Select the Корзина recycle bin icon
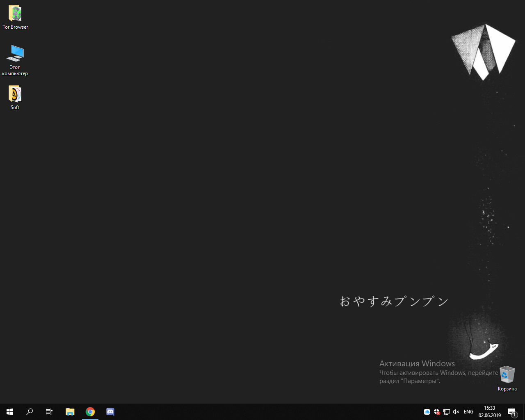The height and width of the screenshot is (420, 525). (x=507, y=378)
